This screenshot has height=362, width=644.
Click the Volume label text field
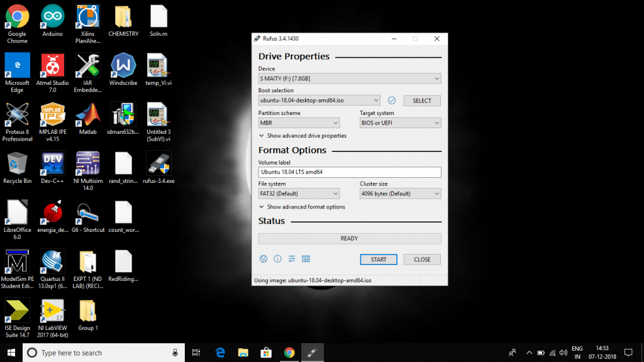tap(349, 172)
